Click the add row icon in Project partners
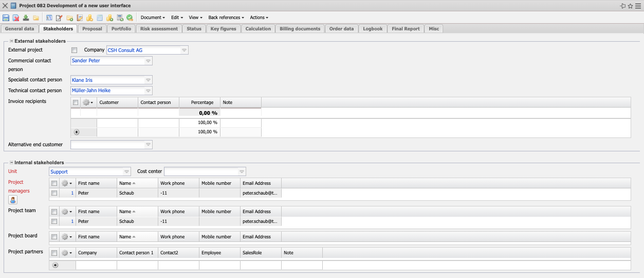The image size is (644, 278). [x=55, y=265]
